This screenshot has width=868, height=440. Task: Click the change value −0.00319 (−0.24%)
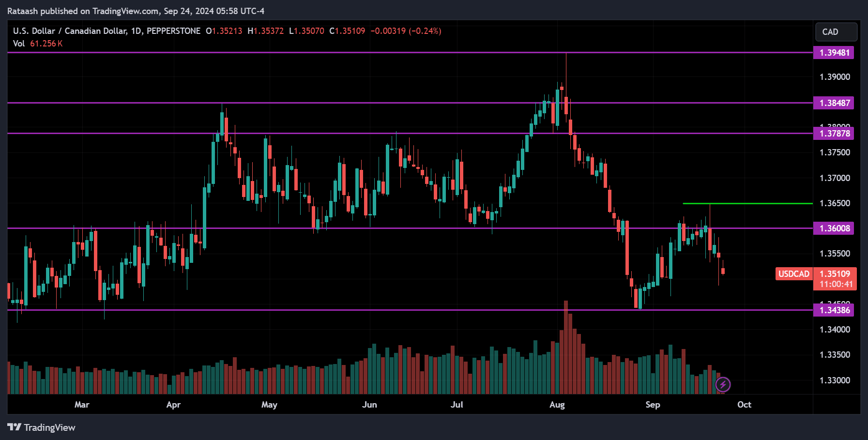(406, 31)
